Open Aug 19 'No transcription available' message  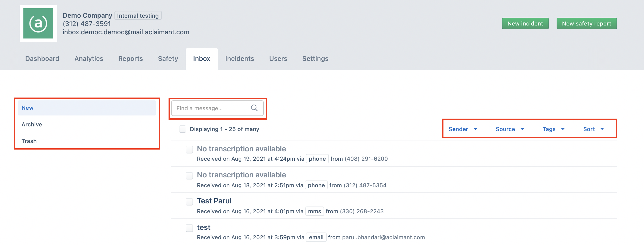pyautogui.click(x=241, y=149)
